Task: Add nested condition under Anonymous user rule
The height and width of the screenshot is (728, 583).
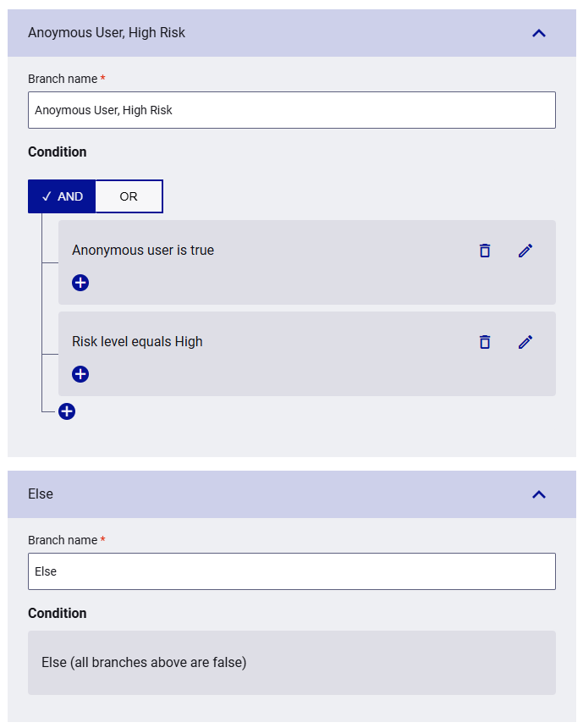Action: (80, 282)
